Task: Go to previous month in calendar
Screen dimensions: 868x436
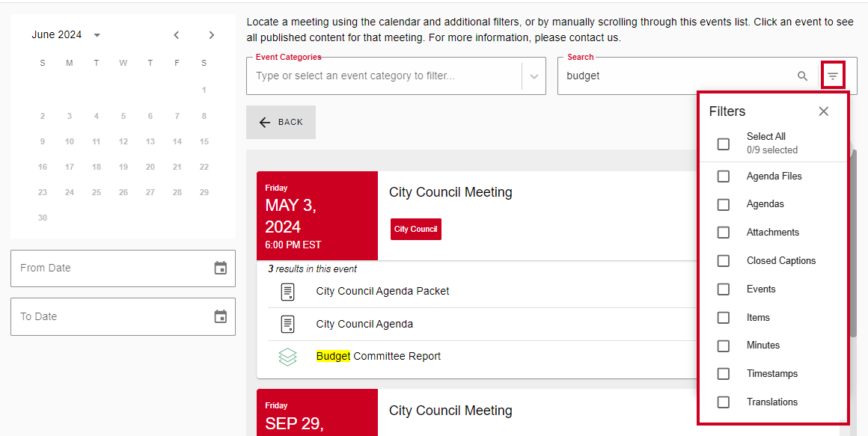Action: [x=177, y=35]
